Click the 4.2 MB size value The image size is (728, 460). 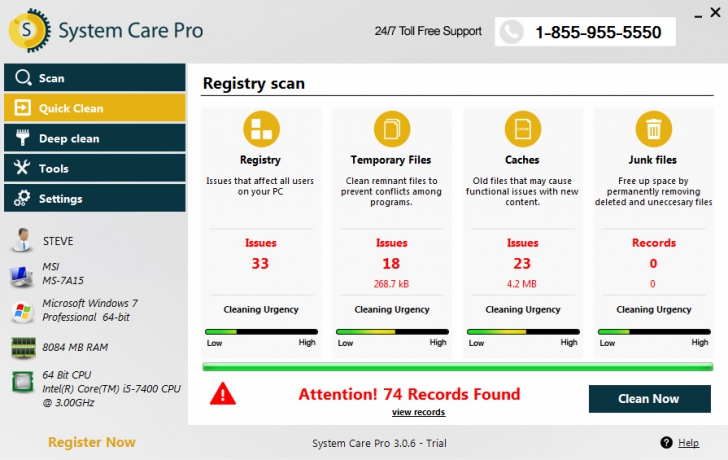point(522,284)
